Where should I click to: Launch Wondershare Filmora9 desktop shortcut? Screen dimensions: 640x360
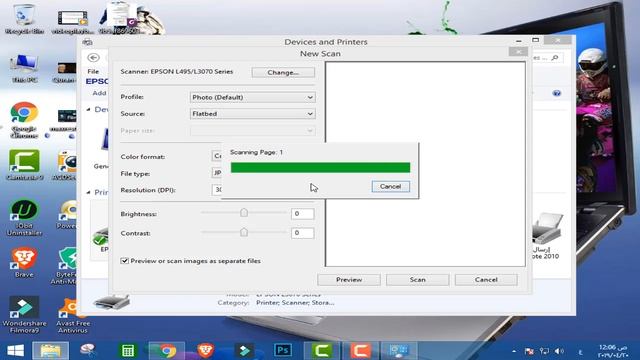[24, 315]
